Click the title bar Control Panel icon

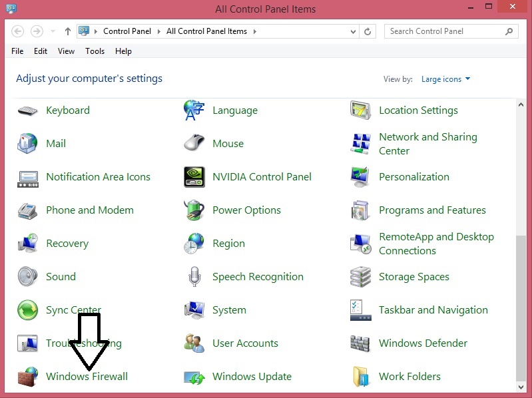tap(11, 8)
